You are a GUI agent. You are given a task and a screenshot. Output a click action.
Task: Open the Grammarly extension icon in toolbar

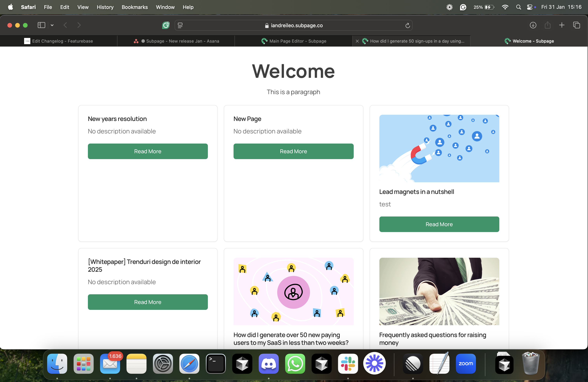(x=166, y=25)
